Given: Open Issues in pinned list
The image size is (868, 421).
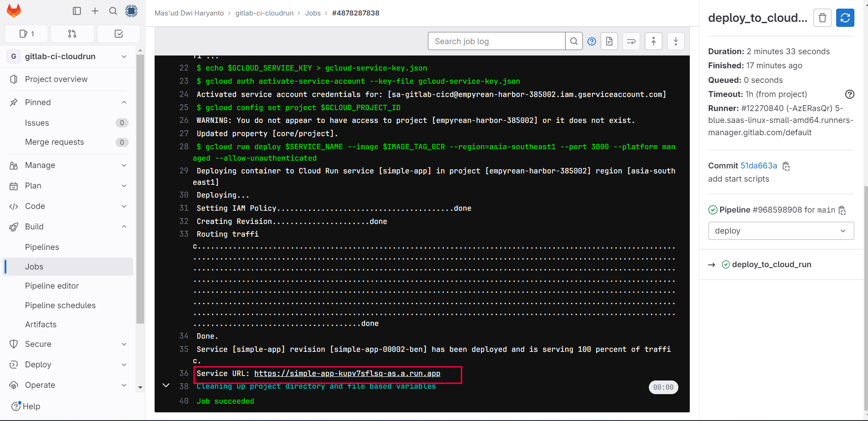Looking at the screenshot, I should 68,123.
